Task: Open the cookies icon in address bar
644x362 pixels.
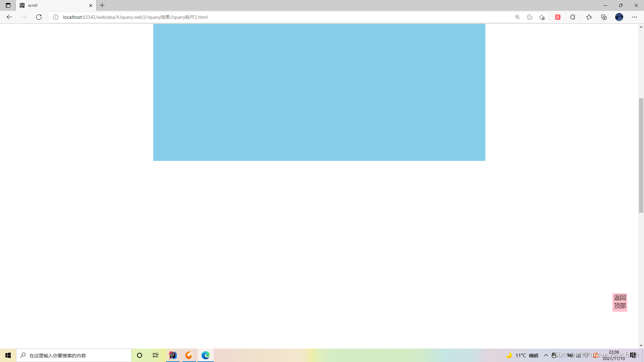Action: click(530, 17)
